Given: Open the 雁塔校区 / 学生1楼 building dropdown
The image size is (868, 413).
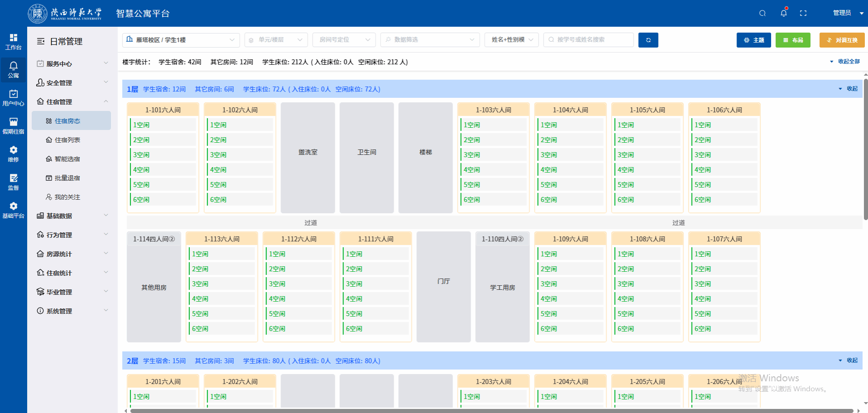Looking at the screenshot, I should [181, 40].
